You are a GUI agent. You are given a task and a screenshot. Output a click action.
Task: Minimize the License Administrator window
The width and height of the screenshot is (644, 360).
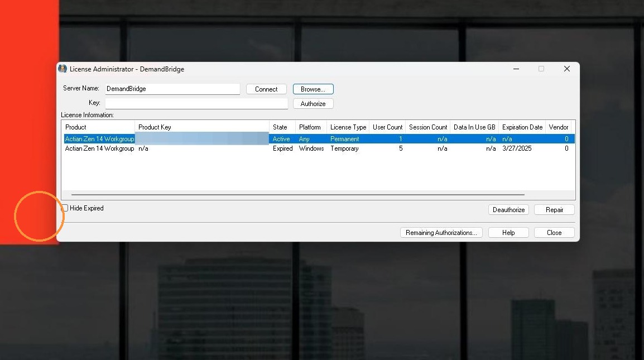(x=516, y=69)
